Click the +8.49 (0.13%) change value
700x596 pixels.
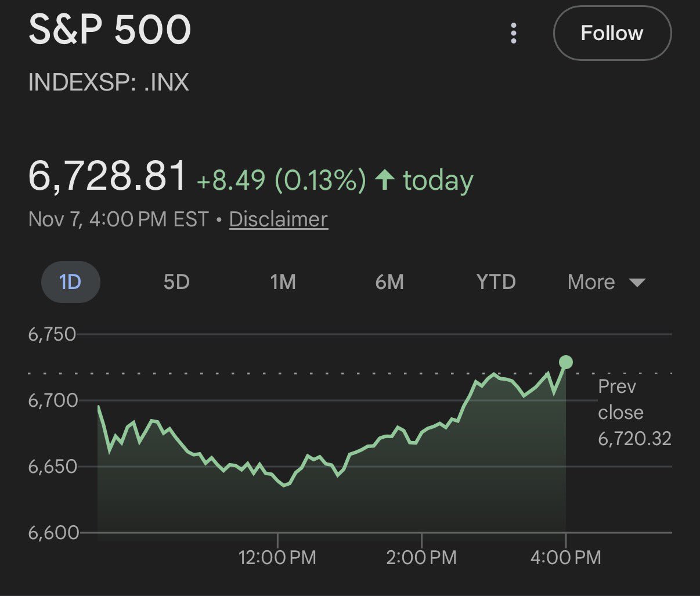click(282, 180)
